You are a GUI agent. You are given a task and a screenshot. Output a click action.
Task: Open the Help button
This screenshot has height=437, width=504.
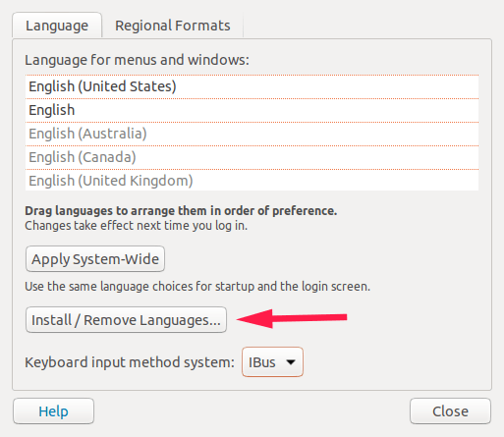coord(54,411)
